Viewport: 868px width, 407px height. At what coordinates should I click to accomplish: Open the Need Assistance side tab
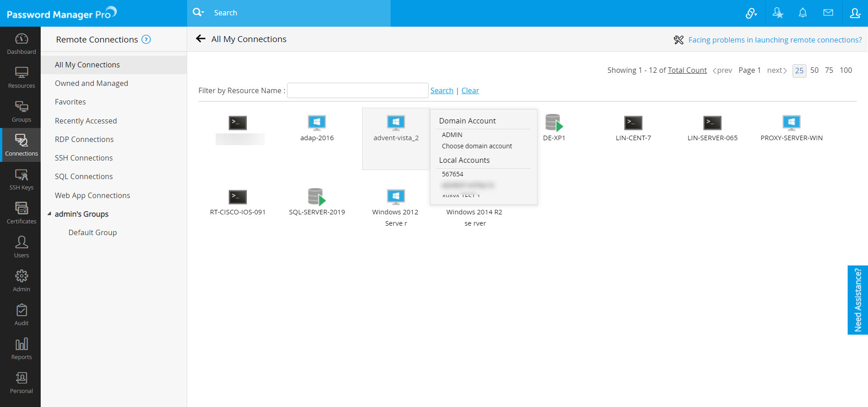[x=858, y=300]
